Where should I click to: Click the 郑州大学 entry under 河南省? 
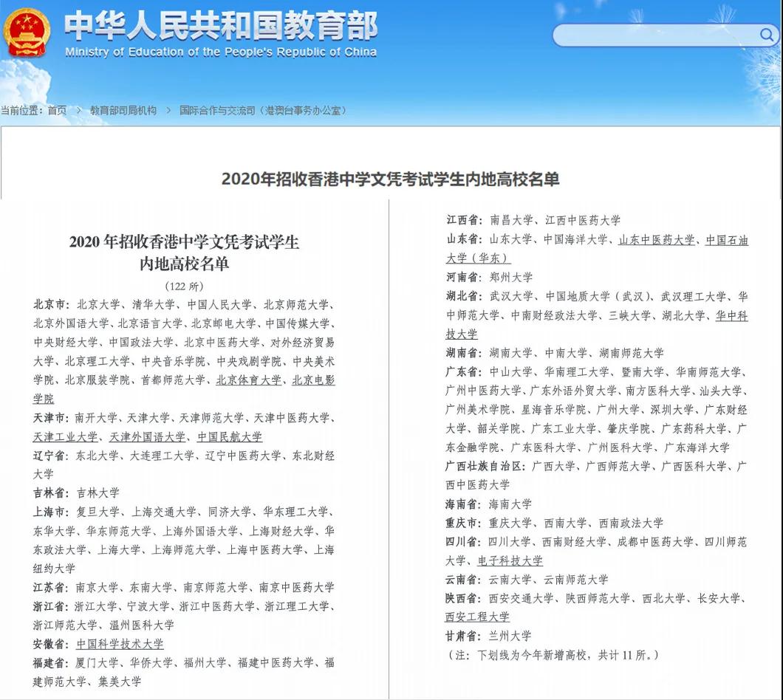point(511,277)
